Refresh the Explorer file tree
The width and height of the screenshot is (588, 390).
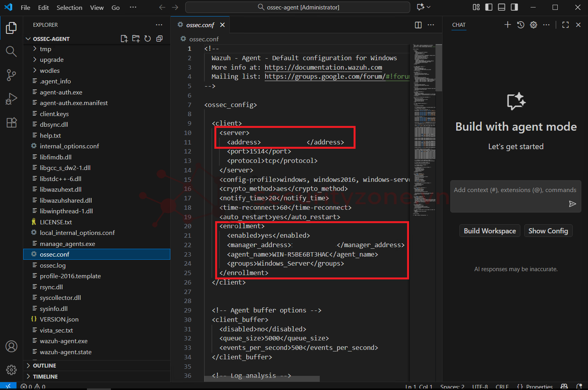click(147, 39)
